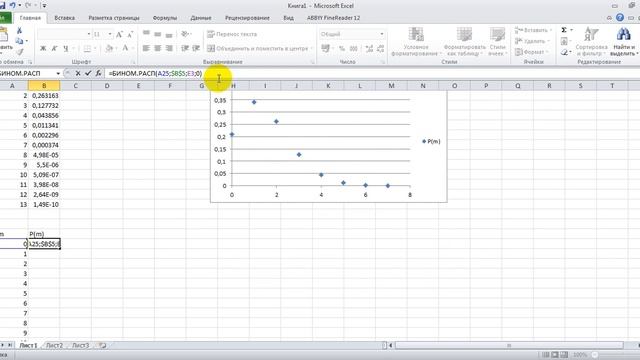Click the font color A swatch
This screenshot has height=360, width=640.
tap(125, 49)
